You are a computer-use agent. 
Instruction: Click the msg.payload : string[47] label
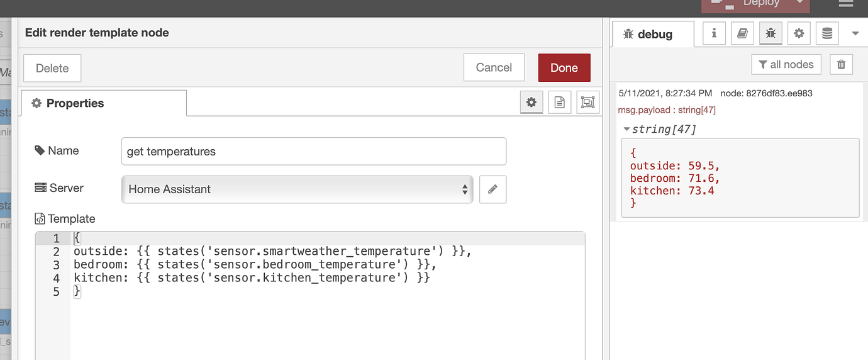[667, 110]
